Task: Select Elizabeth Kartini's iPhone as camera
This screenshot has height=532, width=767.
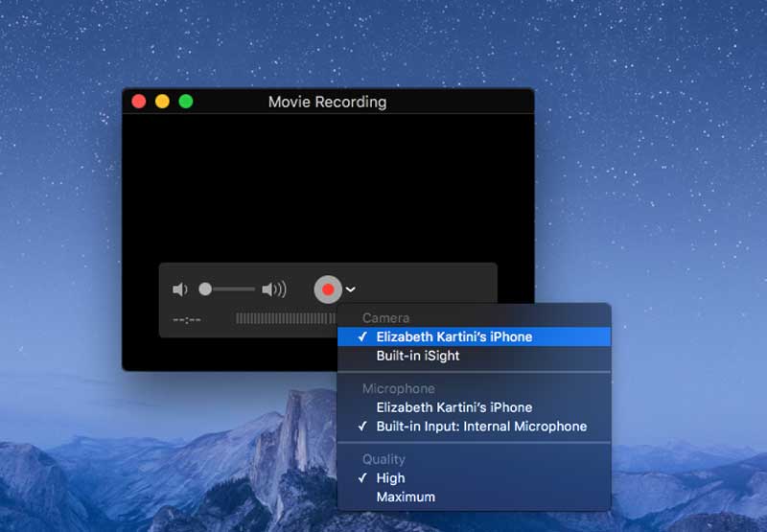Action: click(x=474, y=336)
